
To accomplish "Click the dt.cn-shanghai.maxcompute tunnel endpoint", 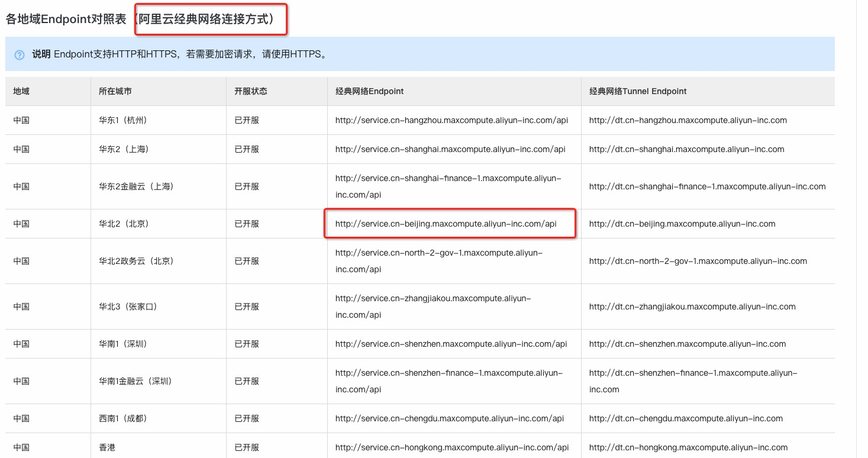I will click(687, 149).
